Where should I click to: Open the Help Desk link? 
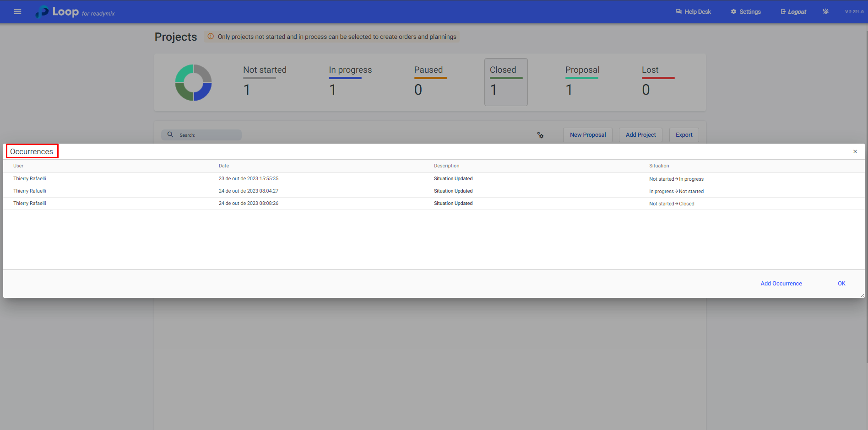[693, 12]
